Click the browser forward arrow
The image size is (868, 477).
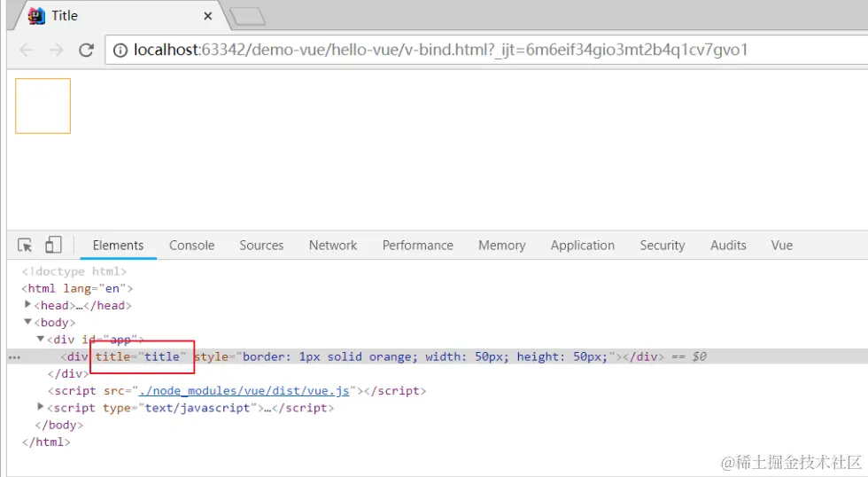[56, 50]
